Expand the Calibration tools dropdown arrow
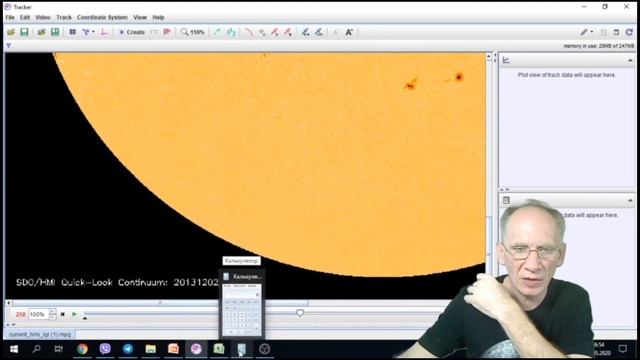640x360 pixels. click(x=93, y=32)
